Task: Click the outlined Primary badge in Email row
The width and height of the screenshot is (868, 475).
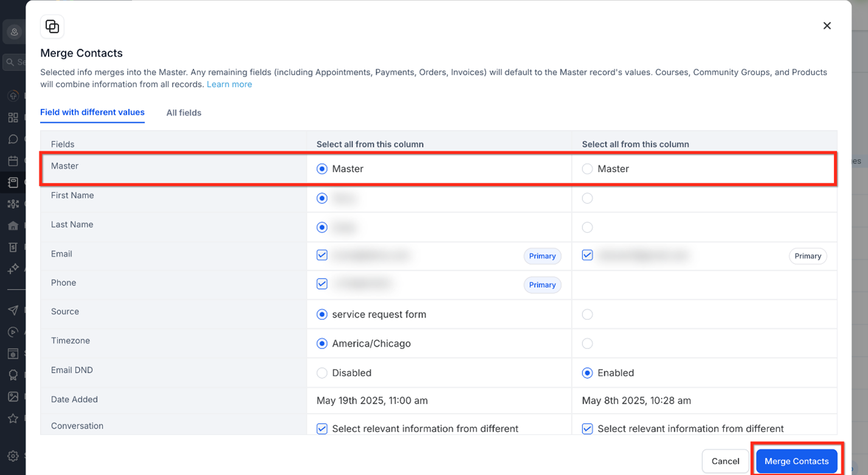Action: [808, 256]
